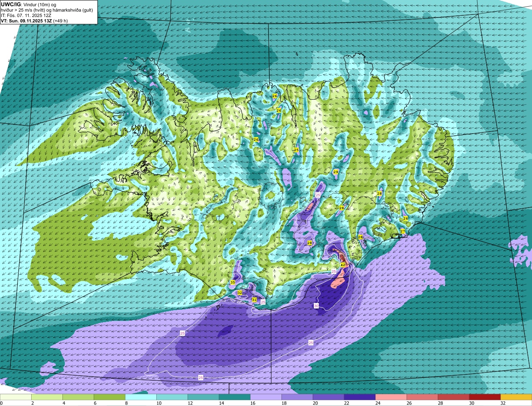Select the 2–4 m/s light green legend swatch

[47, 397]
